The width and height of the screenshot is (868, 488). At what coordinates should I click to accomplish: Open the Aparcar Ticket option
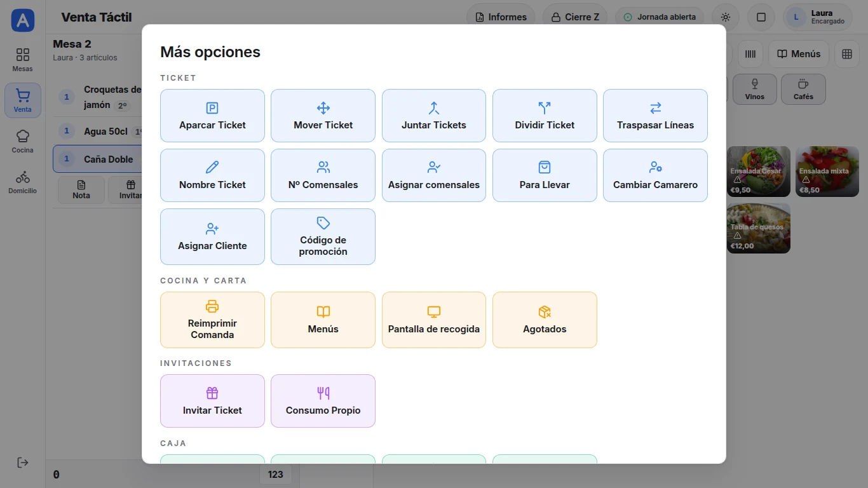click(212, 116)
